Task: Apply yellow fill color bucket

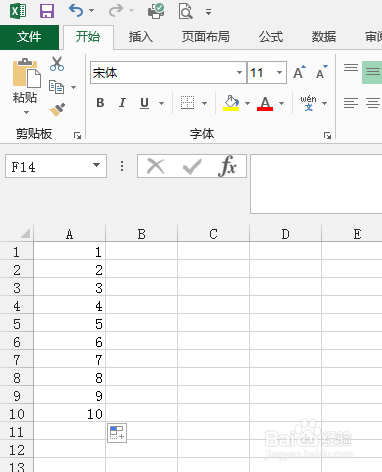Action: [x=231, y=103]
